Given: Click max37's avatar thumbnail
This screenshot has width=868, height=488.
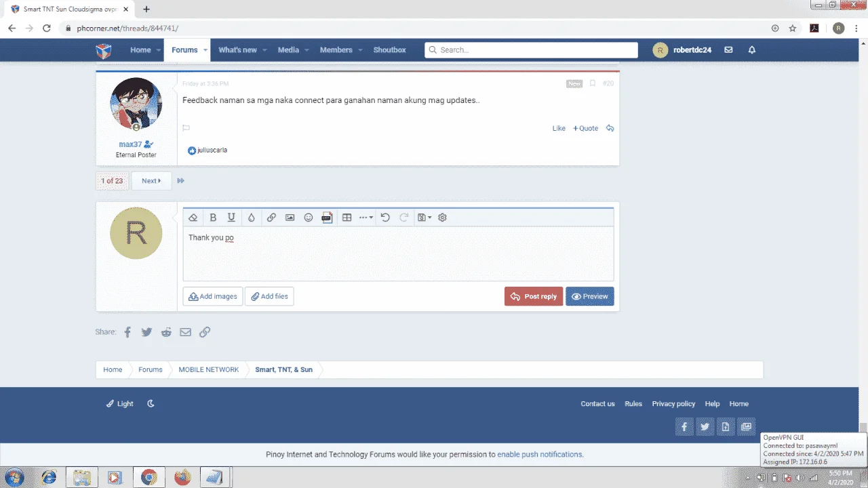Looking at the screenshot, I should click(x=136, y=104).
